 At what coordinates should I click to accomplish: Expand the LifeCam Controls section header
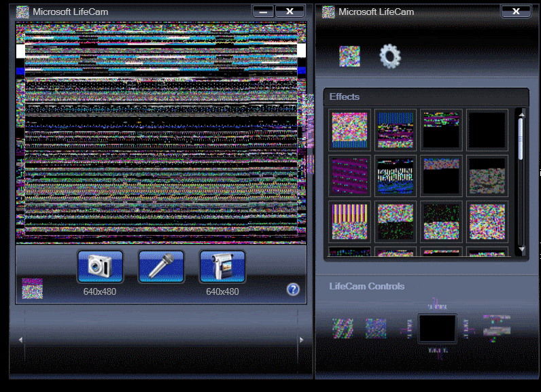click(367, 286)
